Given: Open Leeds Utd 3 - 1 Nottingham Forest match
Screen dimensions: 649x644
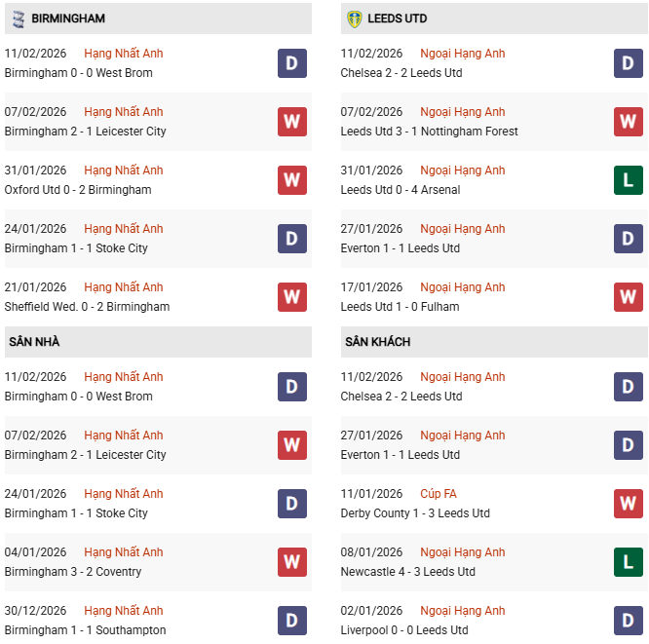Looking at the screenshot, I should (429, 132).
